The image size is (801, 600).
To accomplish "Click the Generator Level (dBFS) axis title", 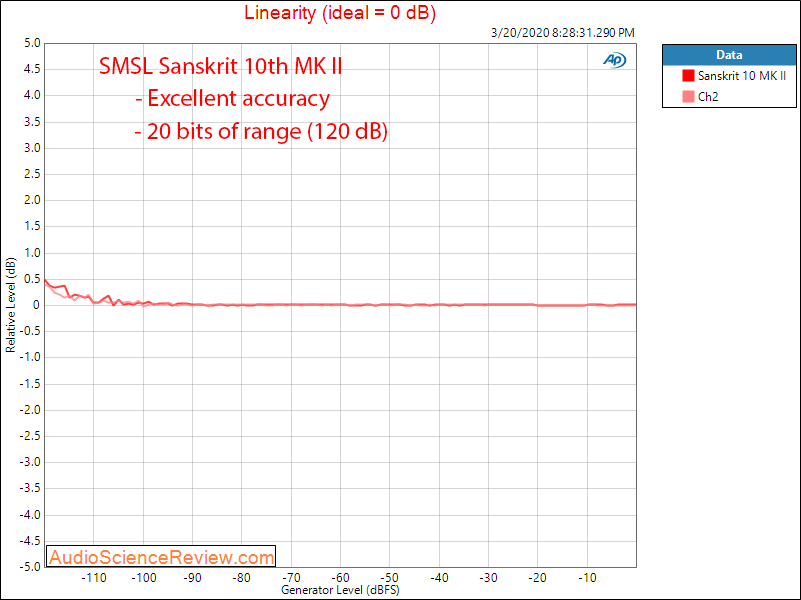I will pos(340,590).
